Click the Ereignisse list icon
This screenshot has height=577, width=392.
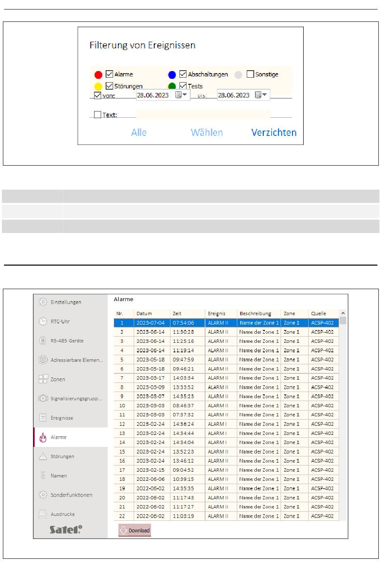pyautogui.click(x=43, y=418)
